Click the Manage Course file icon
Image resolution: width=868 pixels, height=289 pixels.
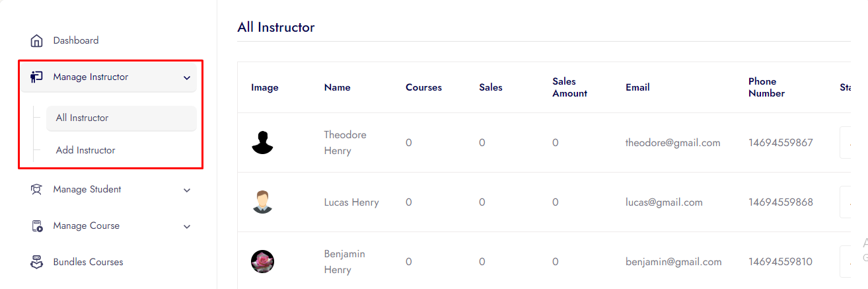[37, 226]
